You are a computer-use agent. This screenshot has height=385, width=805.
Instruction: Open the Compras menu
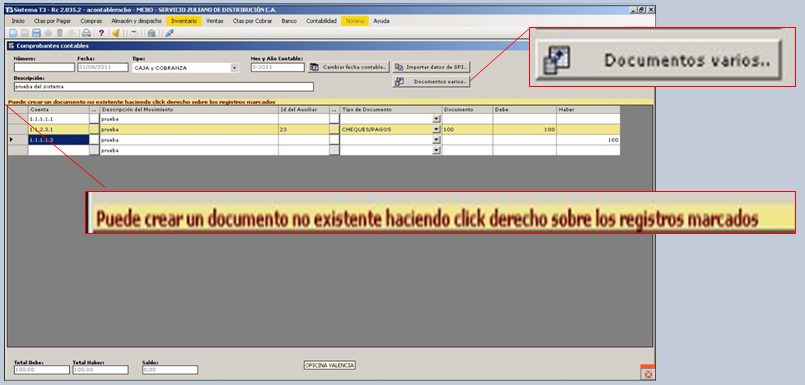[x=91, y=21]
